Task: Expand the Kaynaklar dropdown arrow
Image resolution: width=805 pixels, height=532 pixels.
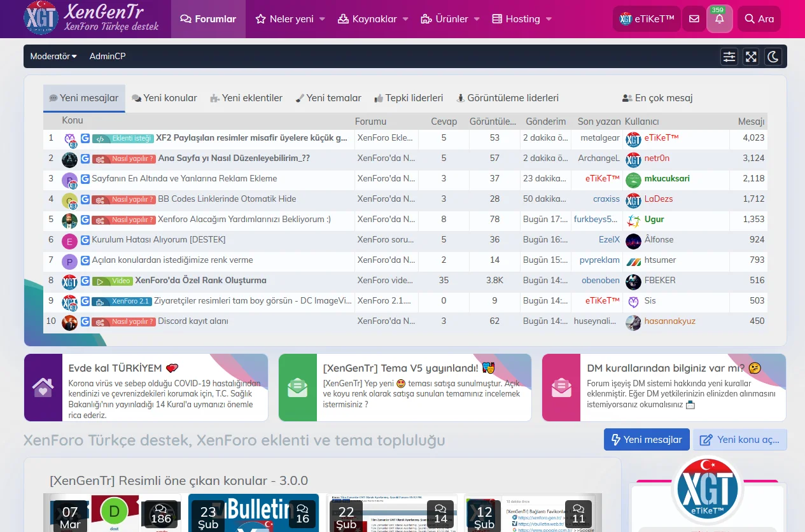Action: [x=405, y=19]
